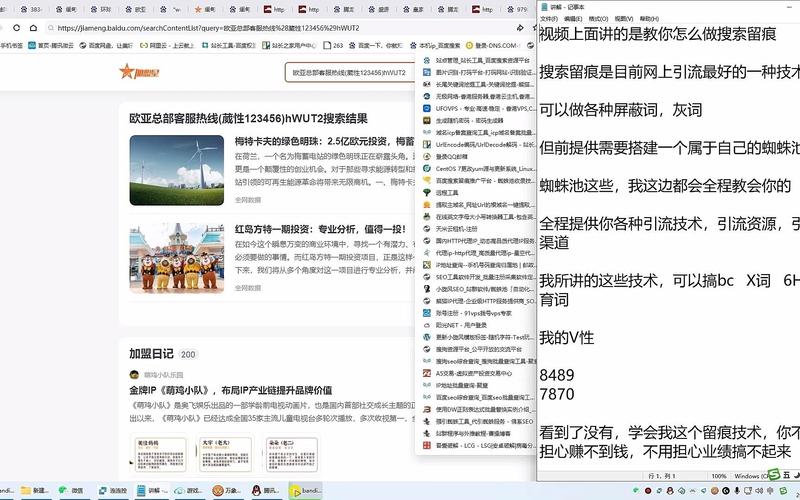This screenshot has height=500, width=800.
Task: Go to browser home via house icon
Action: 33,28
